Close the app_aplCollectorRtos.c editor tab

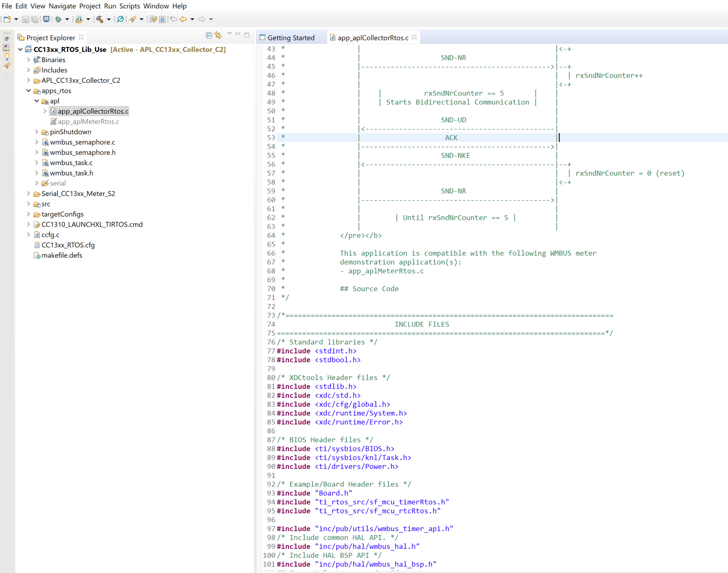click(x=414, y=37)
